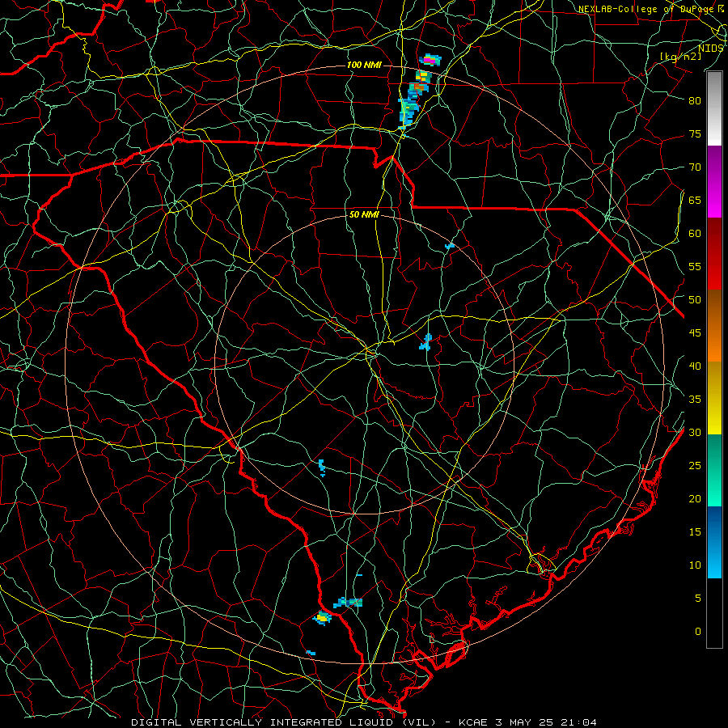Select the blue-cyan segment of the color bar

click(x=714, y=542)
